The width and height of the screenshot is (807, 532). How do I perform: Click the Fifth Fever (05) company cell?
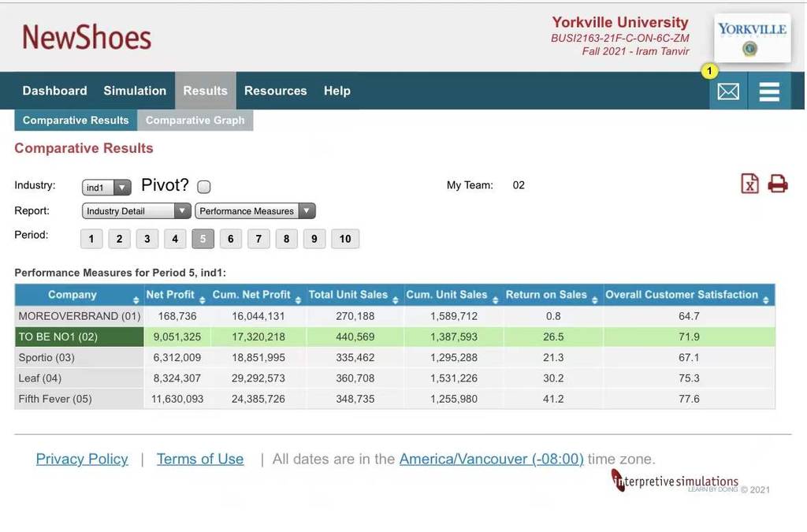pos(80,399)
